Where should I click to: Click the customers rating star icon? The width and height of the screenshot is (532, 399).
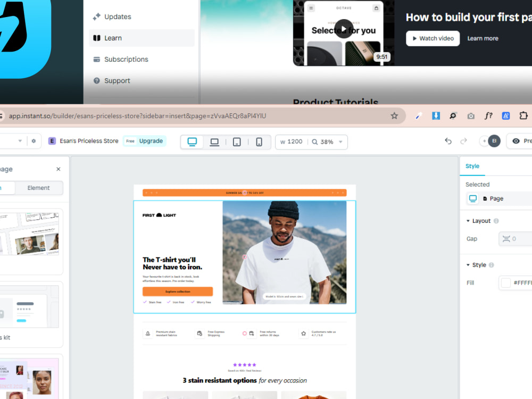(x=303, y=334)
